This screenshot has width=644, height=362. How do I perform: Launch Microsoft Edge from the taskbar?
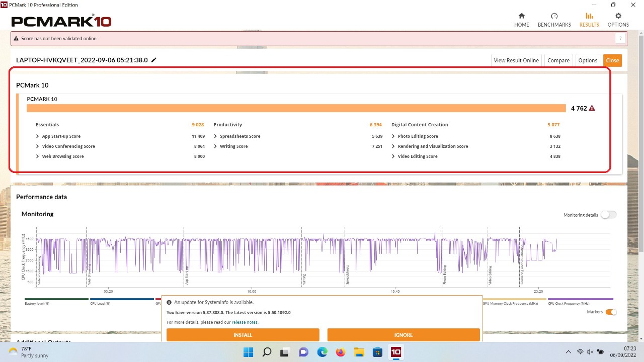click(322, 352)
